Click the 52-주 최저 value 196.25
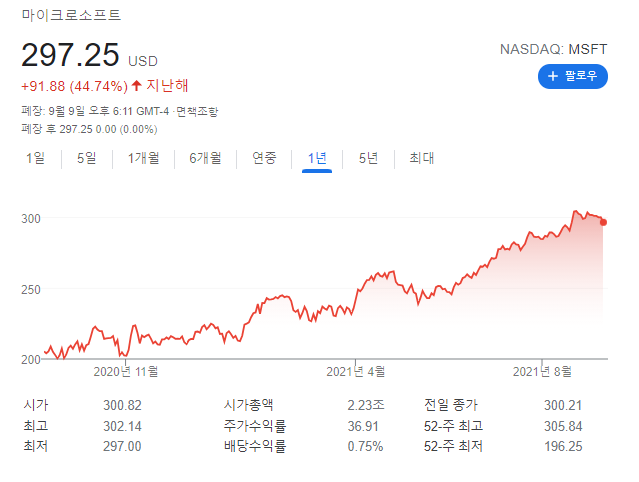 (563, 446)
